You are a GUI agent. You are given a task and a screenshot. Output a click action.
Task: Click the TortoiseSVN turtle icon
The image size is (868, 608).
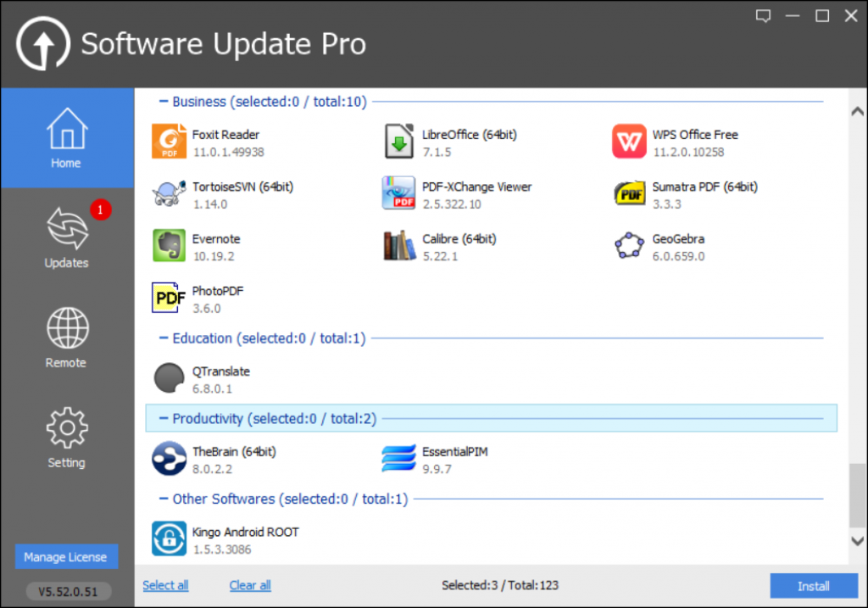tap(169, 193)
